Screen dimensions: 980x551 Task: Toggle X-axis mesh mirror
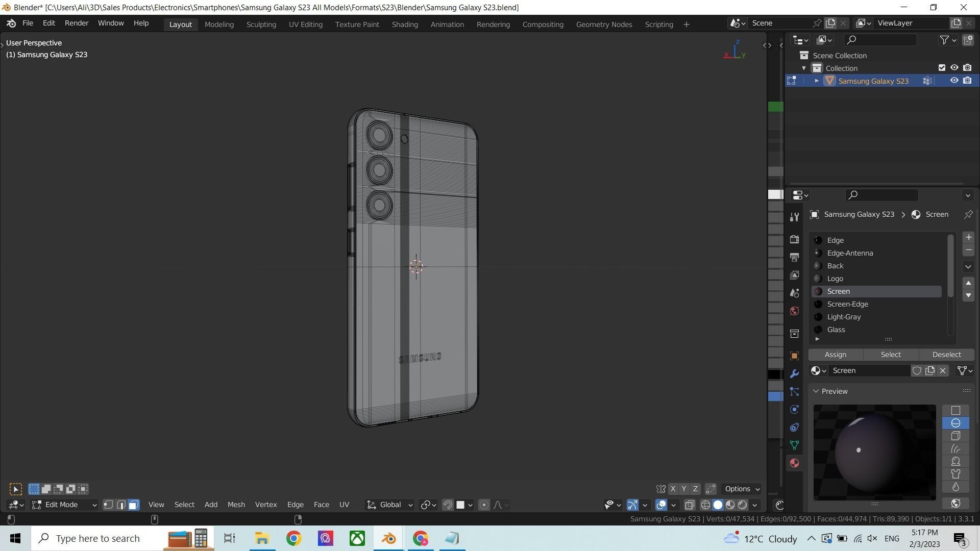(x=673, y=489)
